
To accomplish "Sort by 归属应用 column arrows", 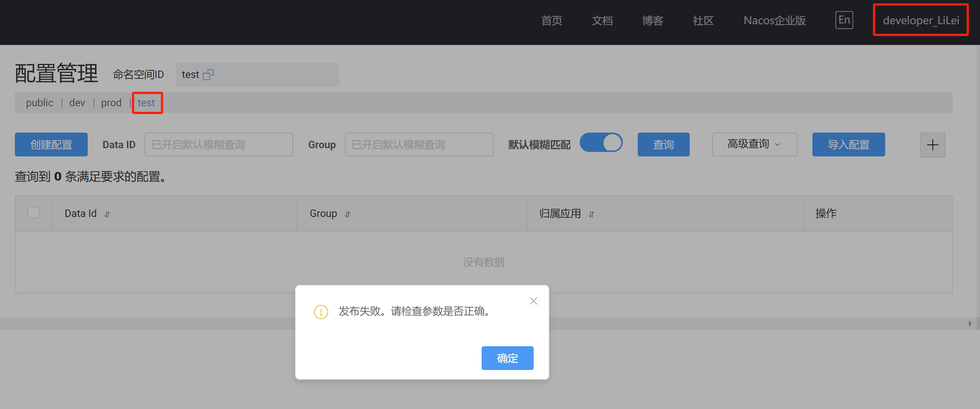I will tap(591, 214).
